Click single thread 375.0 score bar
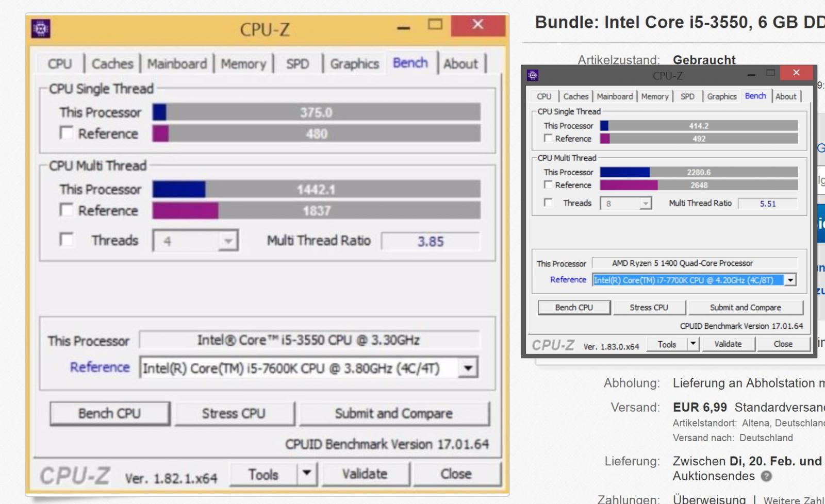 tap(316, 112)
